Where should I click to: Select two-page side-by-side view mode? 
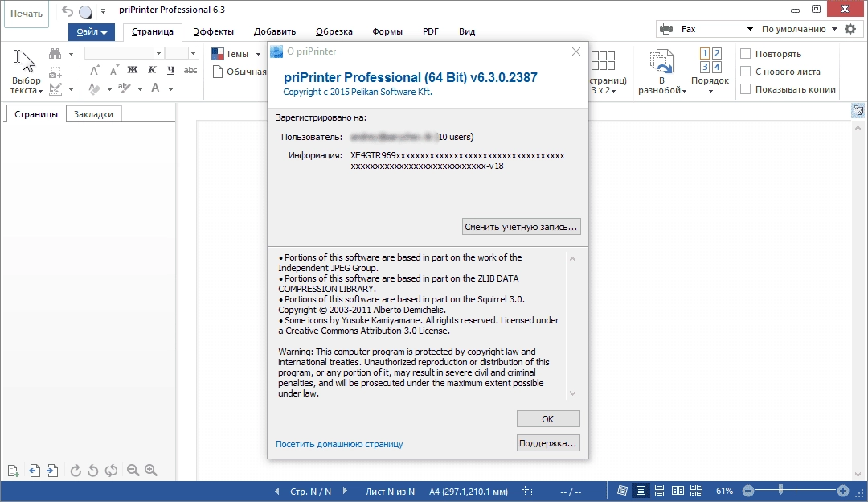coord(678,491)
